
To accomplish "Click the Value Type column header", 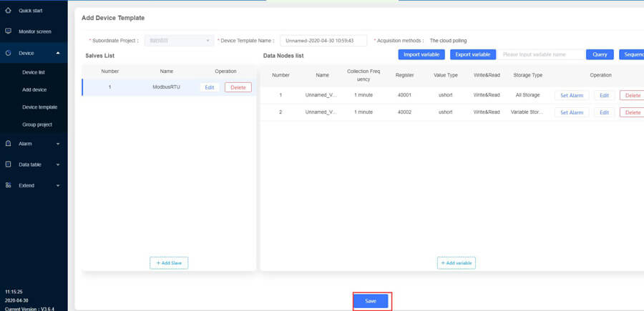I will 446,75.
